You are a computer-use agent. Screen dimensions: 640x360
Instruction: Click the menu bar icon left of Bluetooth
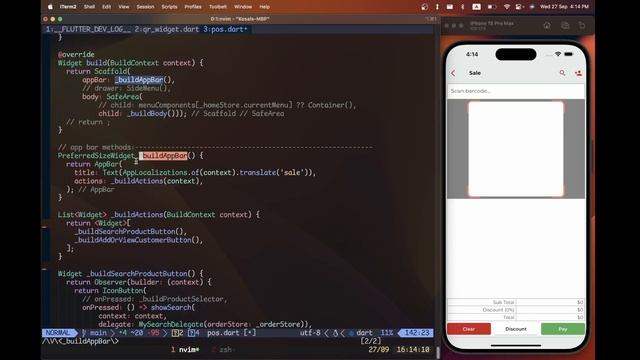click(449, 7)
